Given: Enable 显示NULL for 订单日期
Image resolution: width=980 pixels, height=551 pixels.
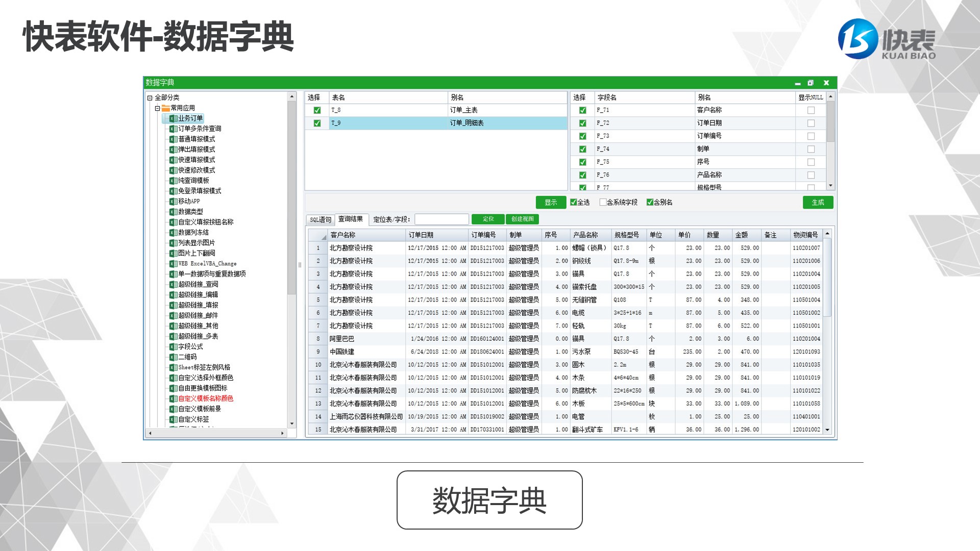Looking at the screenshot, I should [x=811, y=123].
